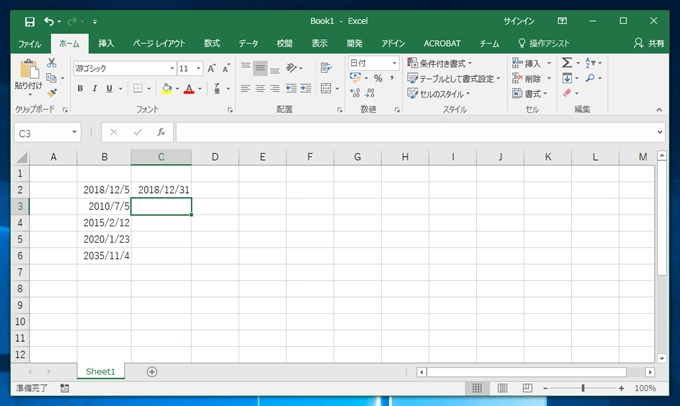
Task: Open the Name Box C3 dropdown arrow
Action: [74, 132]
